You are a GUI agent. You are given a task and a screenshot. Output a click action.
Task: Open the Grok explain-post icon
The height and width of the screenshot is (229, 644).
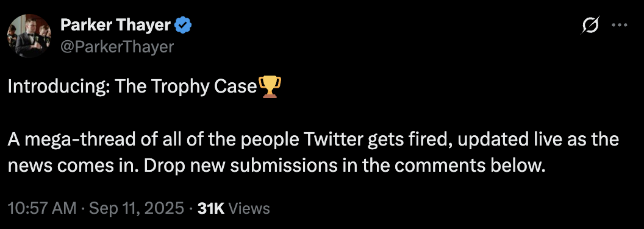point(590,26)
